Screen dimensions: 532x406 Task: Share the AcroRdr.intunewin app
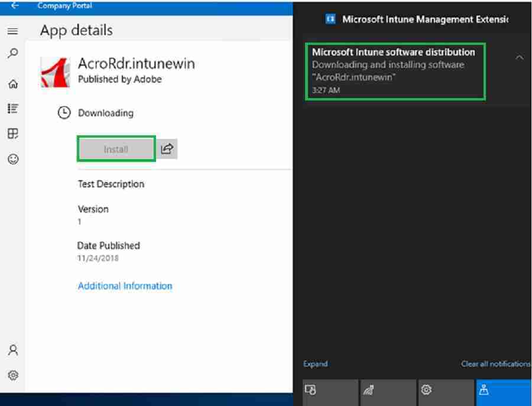[x=167, y=149]
